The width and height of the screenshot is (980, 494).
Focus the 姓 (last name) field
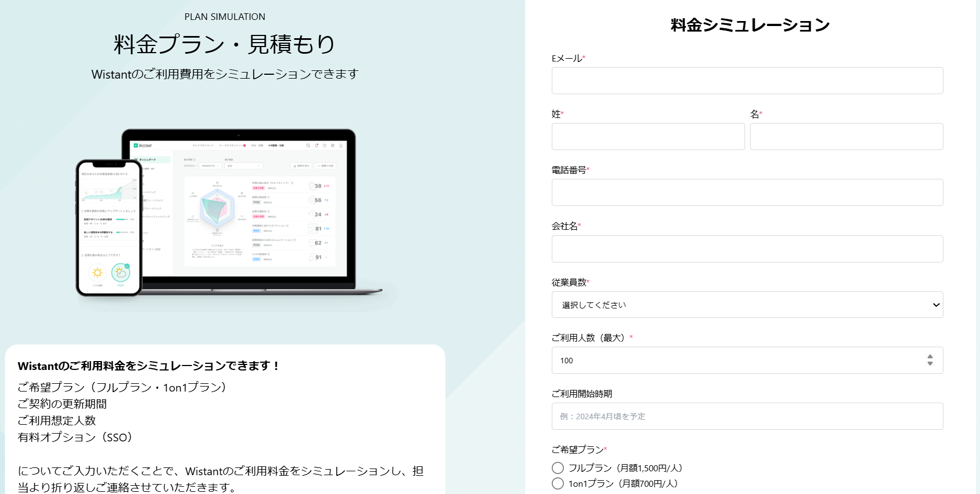(648, 137)
